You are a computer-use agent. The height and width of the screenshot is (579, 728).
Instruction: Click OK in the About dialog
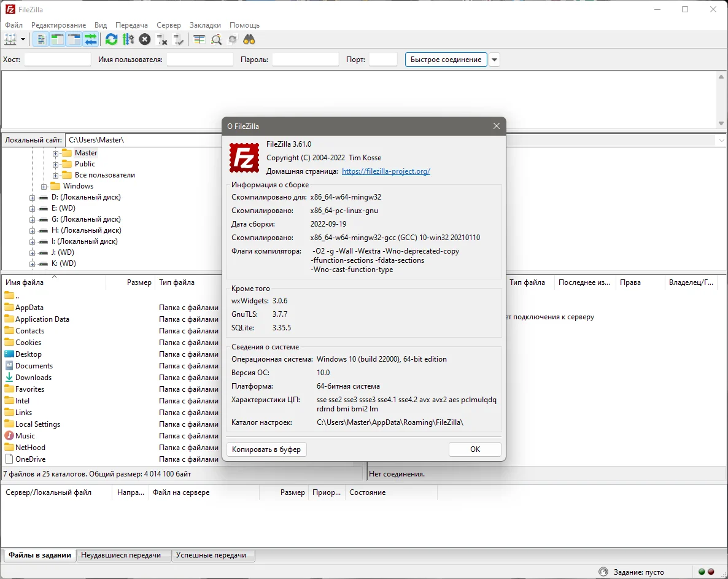pos(475,449)
